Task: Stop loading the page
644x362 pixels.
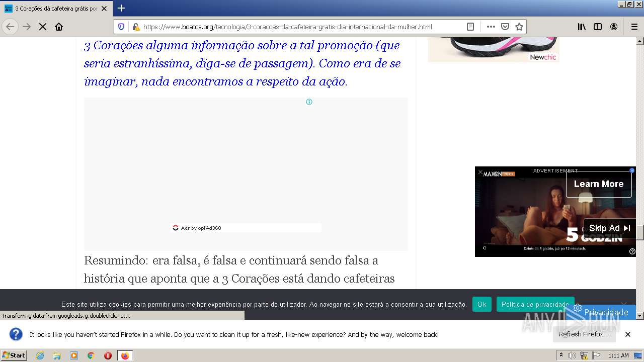Action: pyautogui.click(x=43, y=27)
